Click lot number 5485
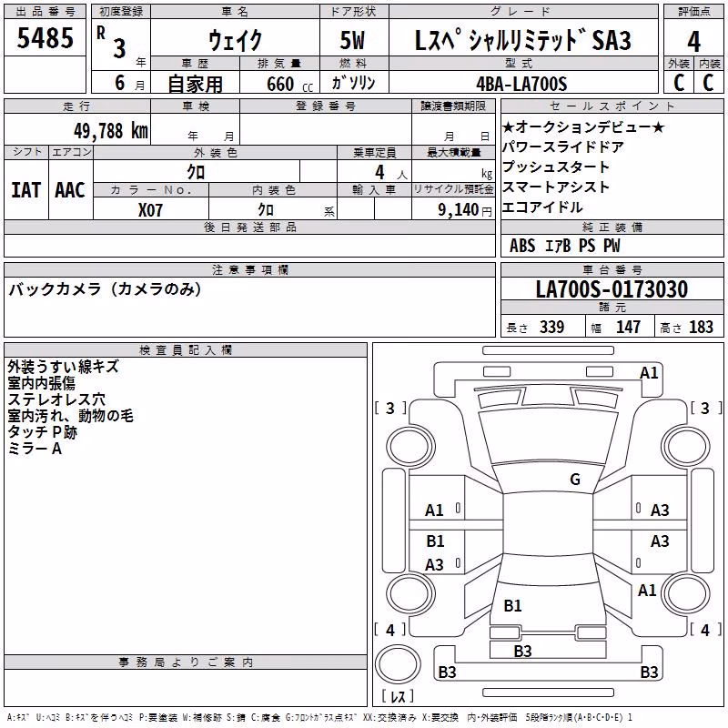Image resolution: width=728 pixels, height=728 pixels. tap(45, 37)
